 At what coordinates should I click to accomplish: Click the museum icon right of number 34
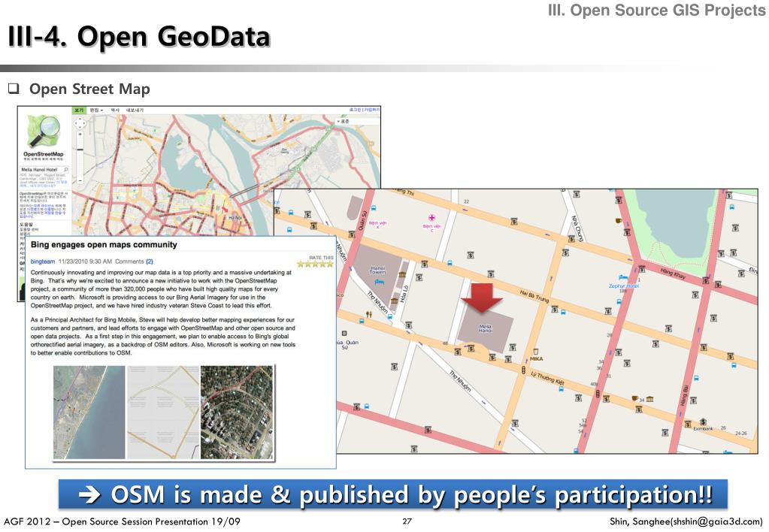[649, 399]
